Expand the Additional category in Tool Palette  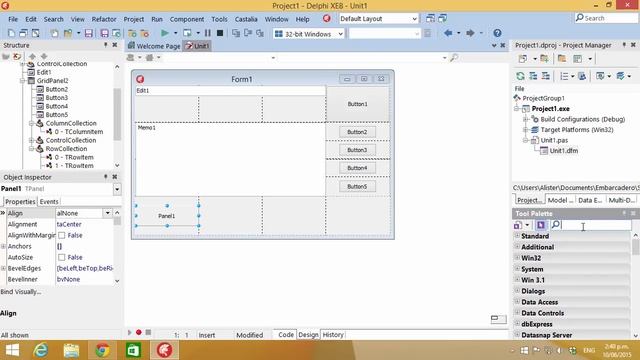point(517,247)
